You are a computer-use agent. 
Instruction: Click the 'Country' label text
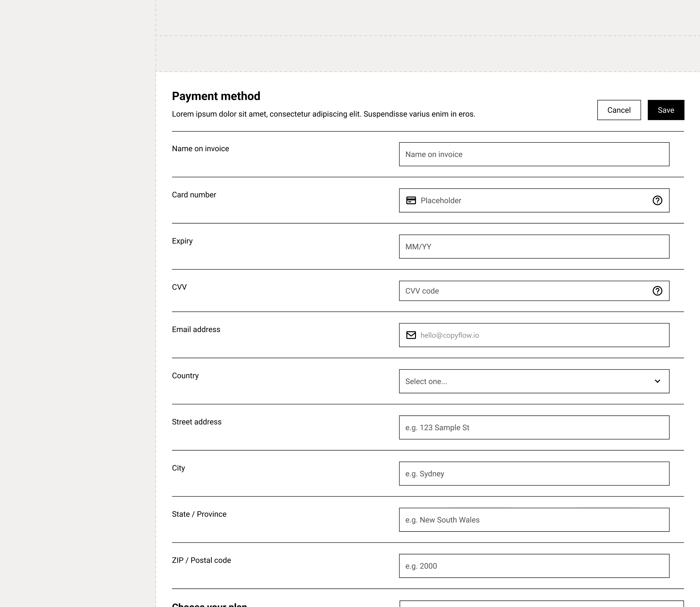pyautogui.click(x=185, y=376)
